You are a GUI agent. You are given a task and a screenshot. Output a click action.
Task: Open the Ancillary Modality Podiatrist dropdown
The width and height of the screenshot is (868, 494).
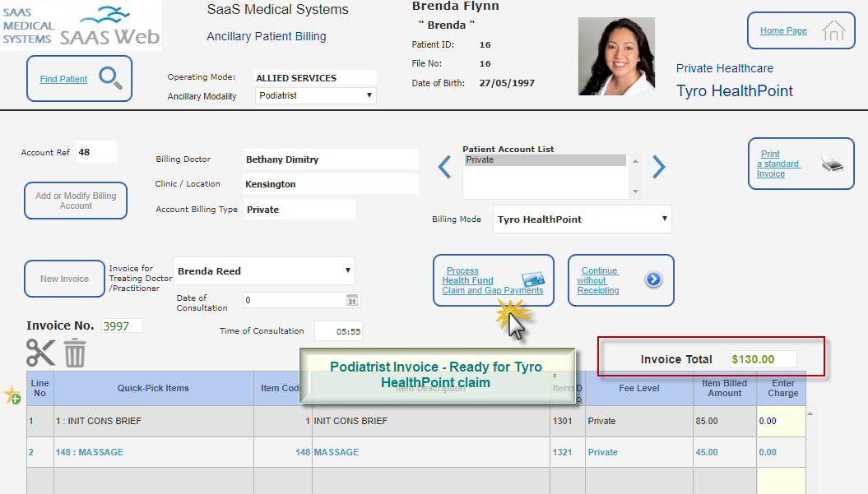316,95
